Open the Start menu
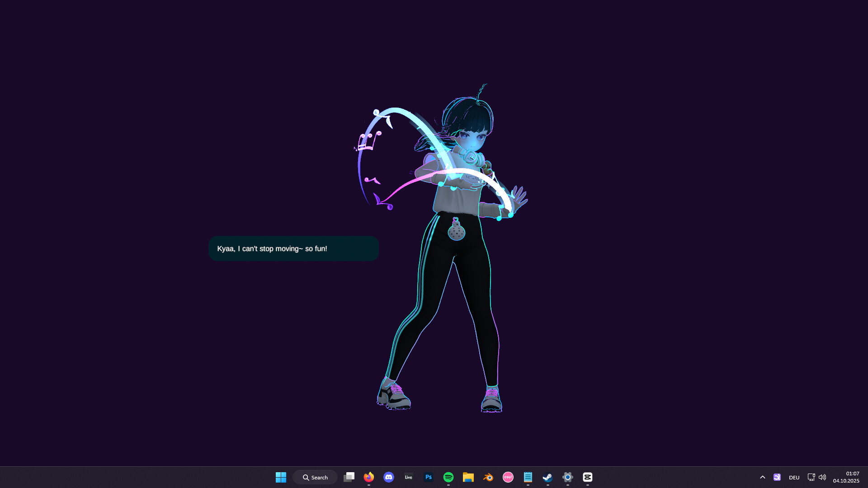The height and width of the screenshot is (488, 868). pyautogui.click(x=281, y=477)
